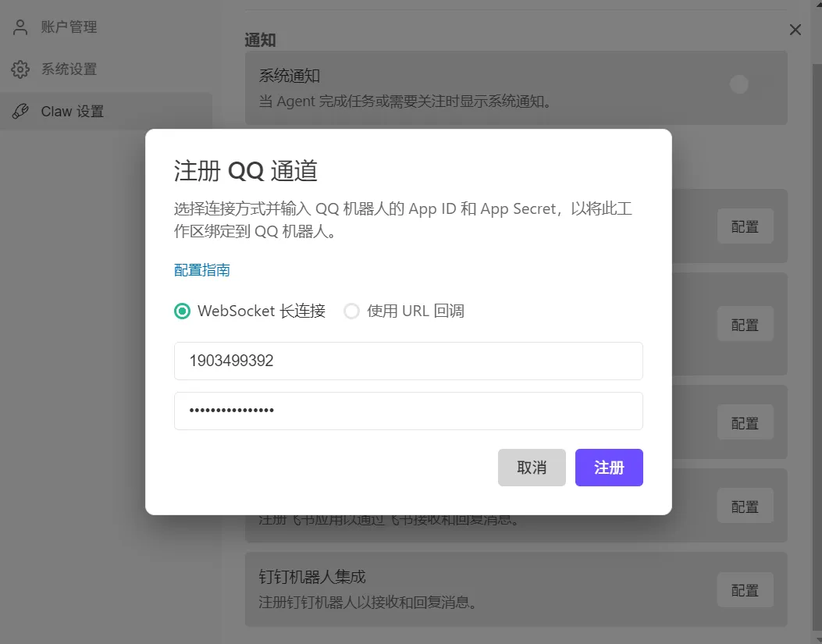This screenshot has height=644, width=822.
Task: Click the App ID field containing 1903499392
Action: (x=408, y=361)
